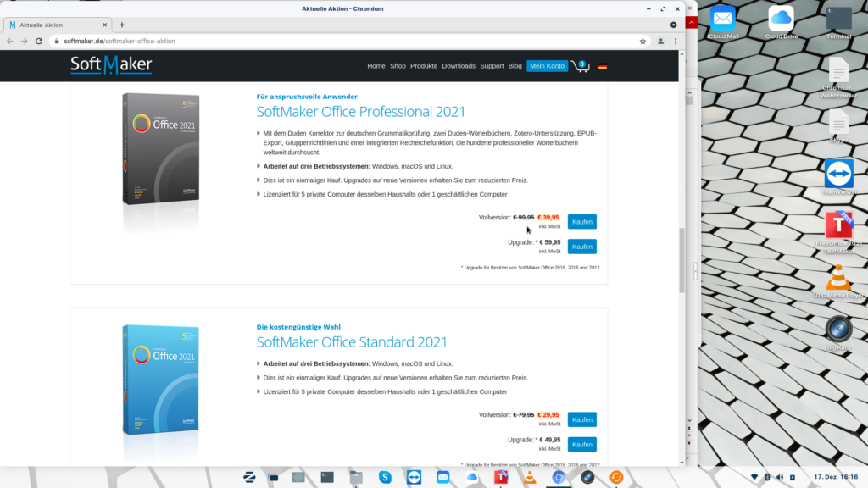This screenshot has height=488, width=868.
Task: Buy Professional 2021 Vollversion for € 39,95
Action: (x=581, y=222)
